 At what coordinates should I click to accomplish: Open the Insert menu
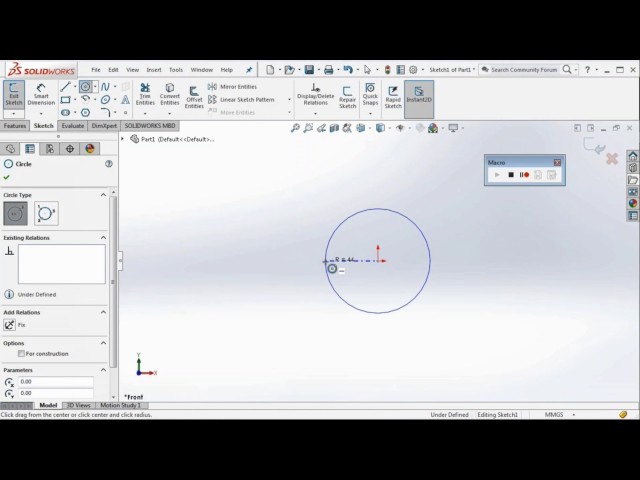click(154, 70)
